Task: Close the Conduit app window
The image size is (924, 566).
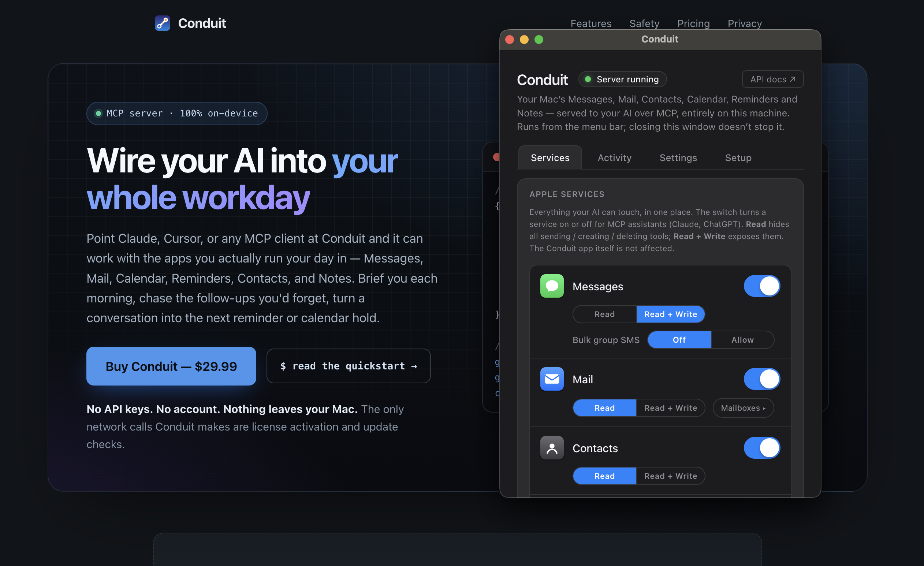Action: pyautogui.click(x=510, y=40)
